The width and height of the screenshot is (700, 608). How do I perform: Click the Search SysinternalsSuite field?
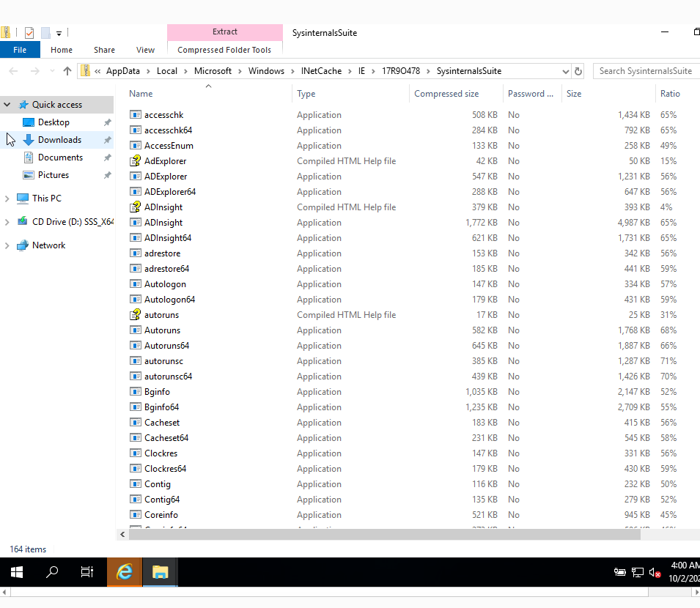pos(646,71)
